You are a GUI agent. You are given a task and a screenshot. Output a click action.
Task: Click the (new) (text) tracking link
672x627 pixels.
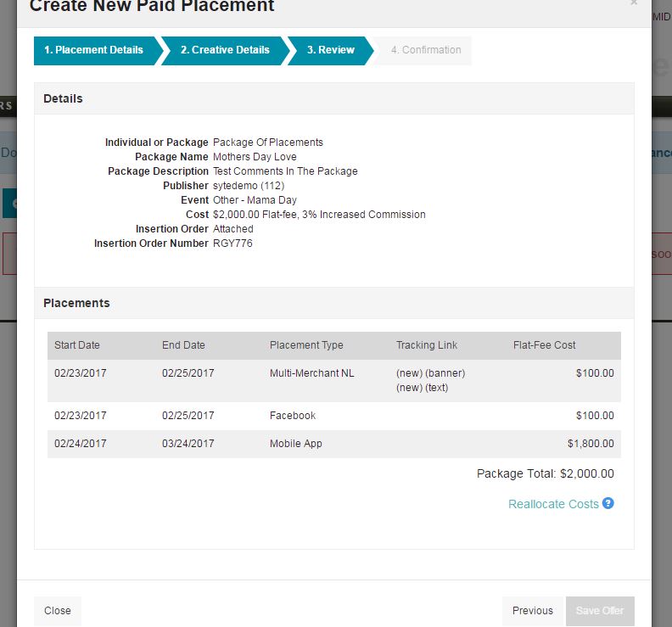(x=422, y=388)
